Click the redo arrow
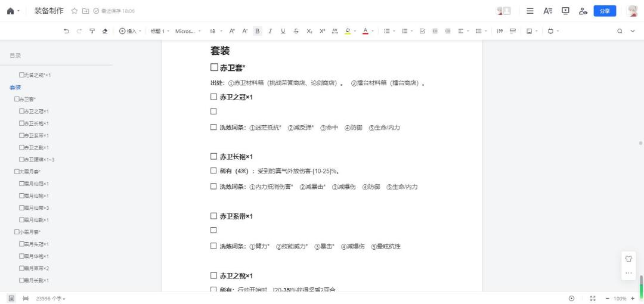Image resolution: width=644 pixels, height=304 pixels. pyautogui.click(x=79, y=31)
